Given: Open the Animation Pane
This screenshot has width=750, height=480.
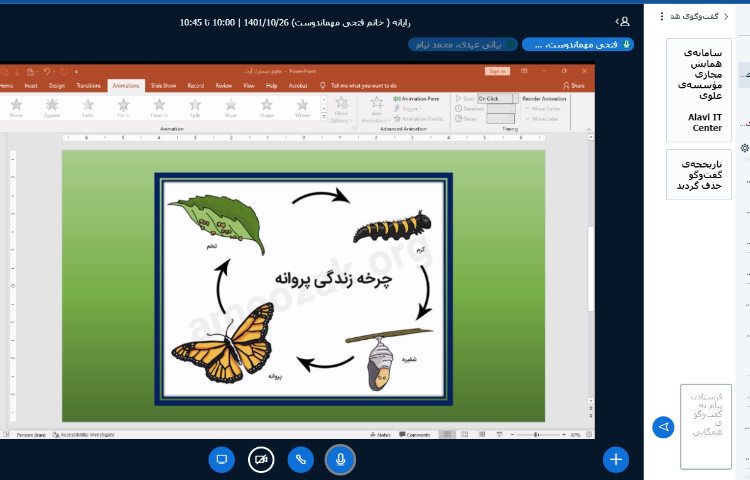Looking at the screenshot, I should [417, 98].
